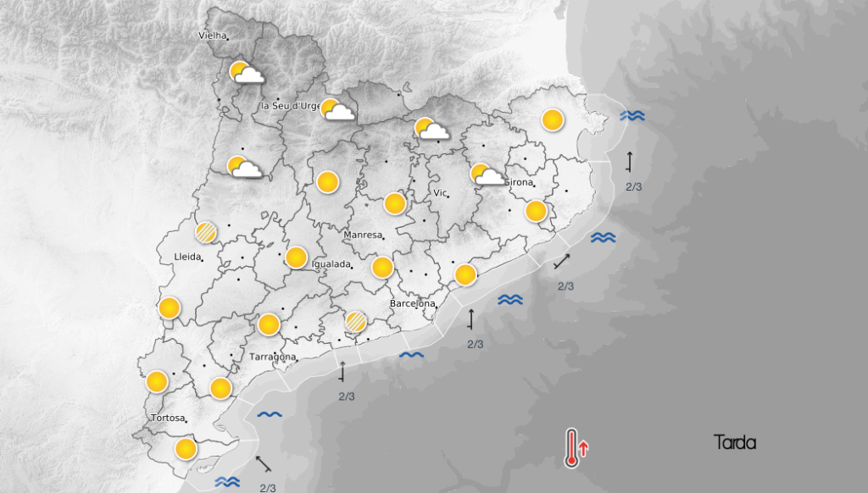Click the sun icon north of Manresa

[395, 203]
